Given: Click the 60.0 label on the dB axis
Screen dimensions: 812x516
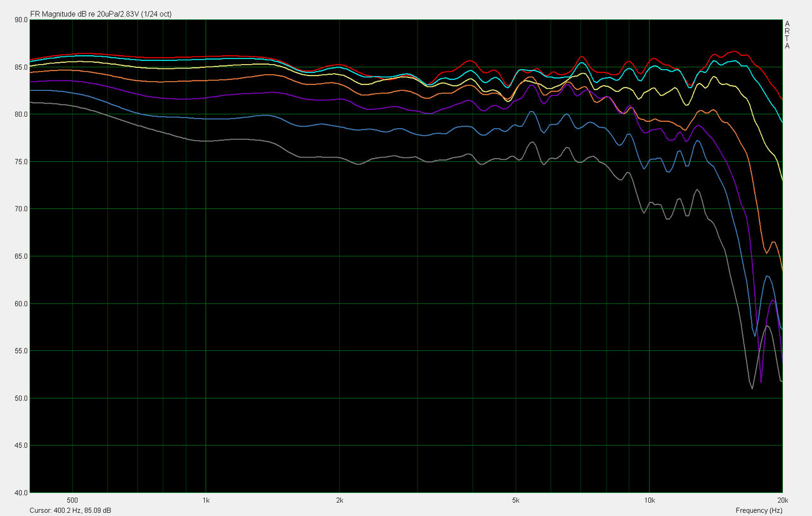Looking at the screenshot, I should tap(21, 303).
